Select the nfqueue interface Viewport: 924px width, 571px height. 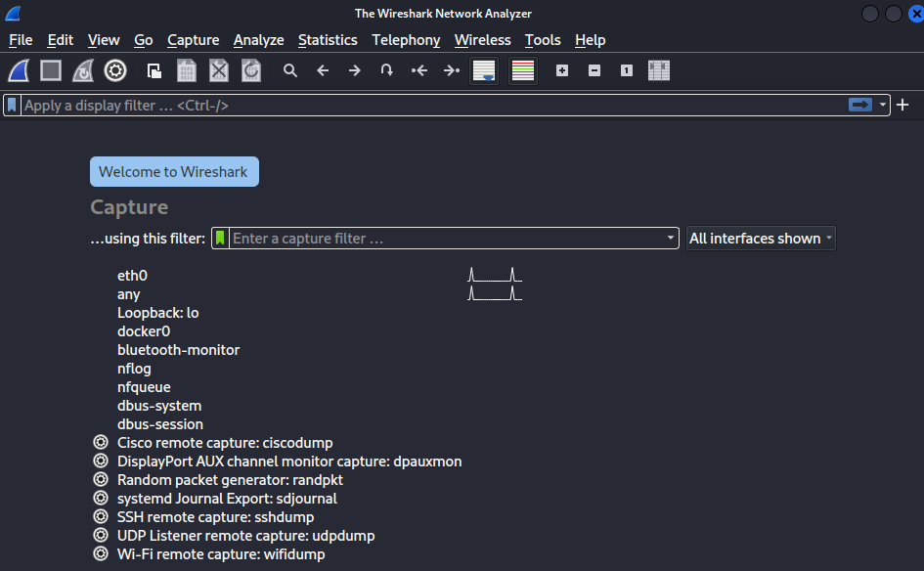[x=144, y=386]
